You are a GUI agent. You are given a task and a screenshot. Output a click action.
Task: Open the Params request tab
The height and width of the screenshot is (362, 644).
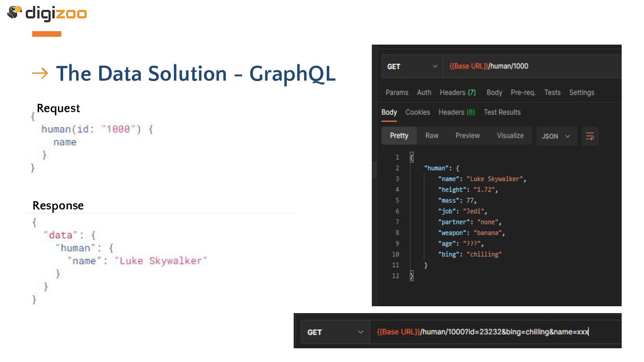point(397,93)
